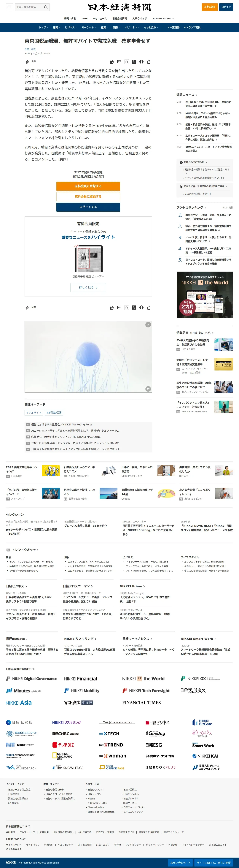The image size is (239, 868).
Task: Click the ログイン button in the header
Action: pos(226,7)
